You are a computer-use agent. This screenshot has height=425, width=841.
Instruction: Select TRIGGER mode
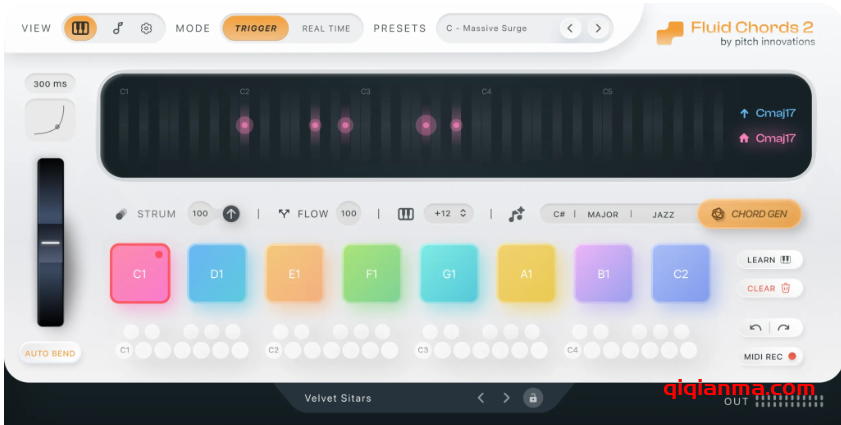256,28
